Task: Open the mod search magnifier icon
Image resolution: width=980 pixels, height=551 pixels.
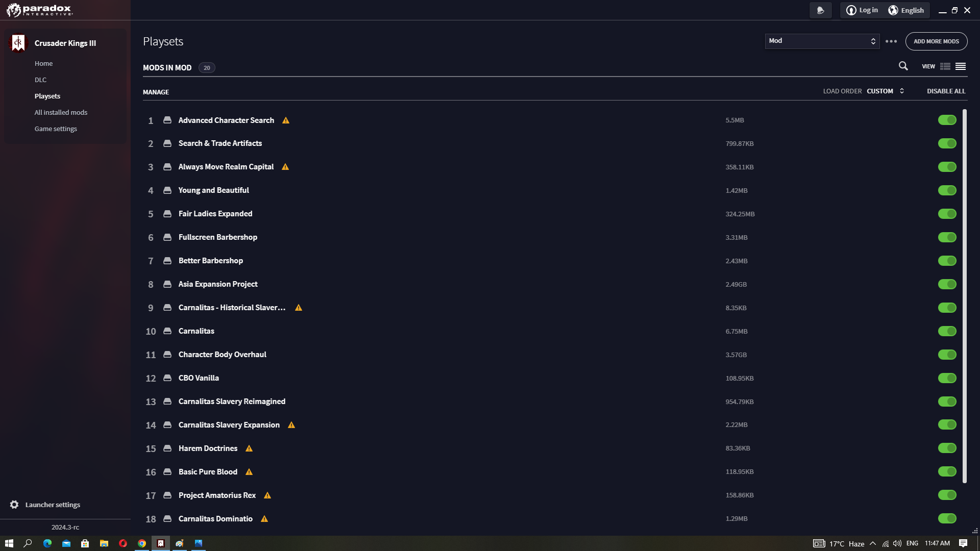Action: coord(903,66)
